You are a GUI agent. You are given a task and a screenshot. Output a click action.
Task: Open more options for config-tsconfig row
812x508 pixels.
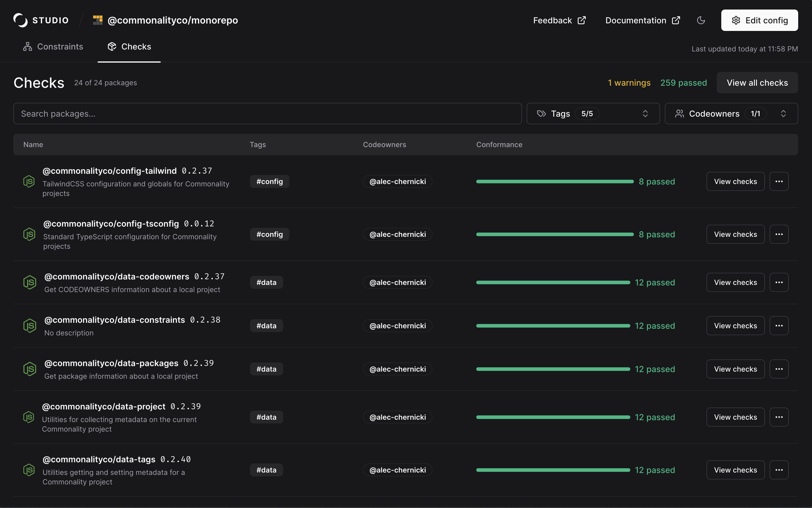tap(779, 234)
